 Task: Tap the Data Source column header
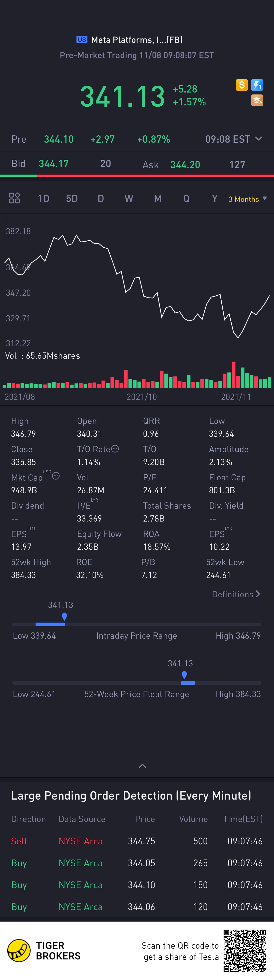tap(82, 819)
